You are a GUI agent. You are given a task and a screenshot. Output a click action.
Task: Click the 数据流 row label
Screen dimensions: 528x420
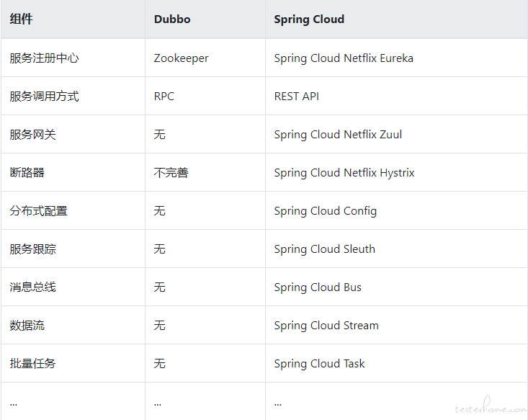27,326
